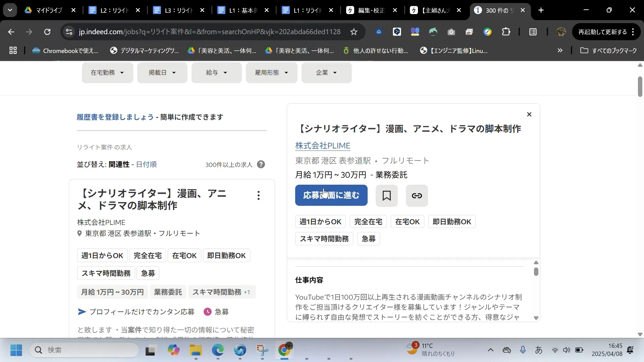
Task: Expand the 雇用形態 employment type dropdown
Action: coord(271,72)
